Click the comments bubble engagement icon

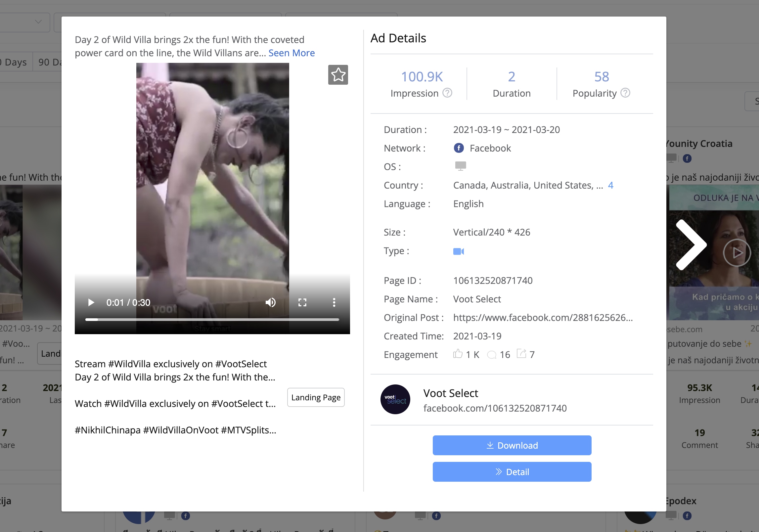click(492, 355)
